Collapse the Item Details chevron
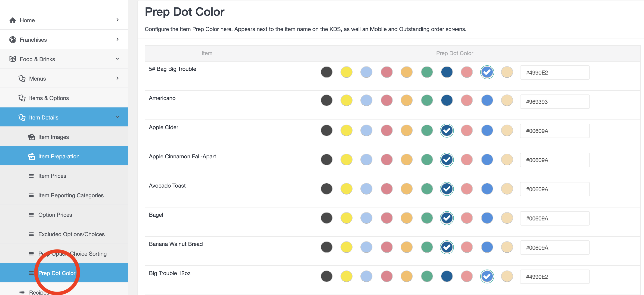 (117, 117)
